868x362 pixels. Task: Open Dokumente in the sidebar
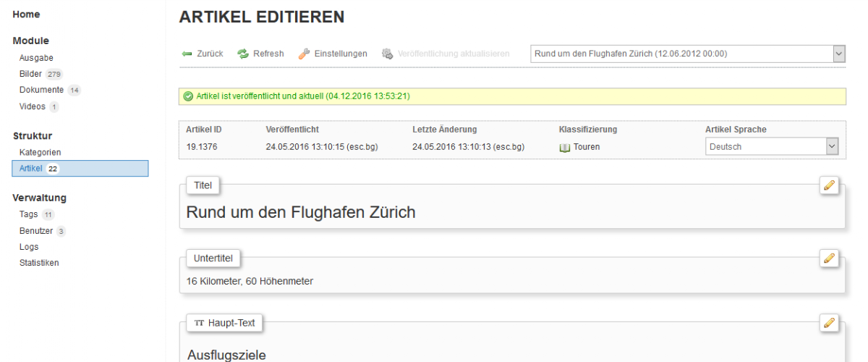(42, 90)
